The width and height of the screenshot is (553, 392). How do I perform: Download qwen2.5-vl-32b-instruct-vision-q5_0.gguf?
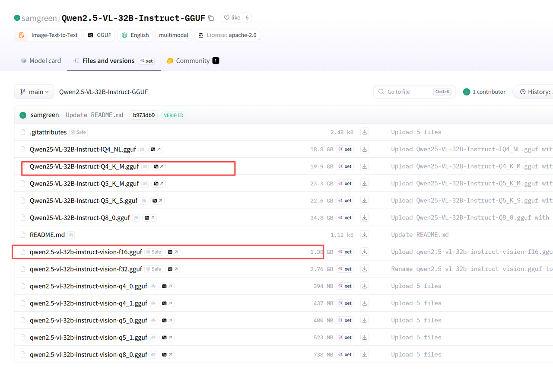[x=365, y=320]
